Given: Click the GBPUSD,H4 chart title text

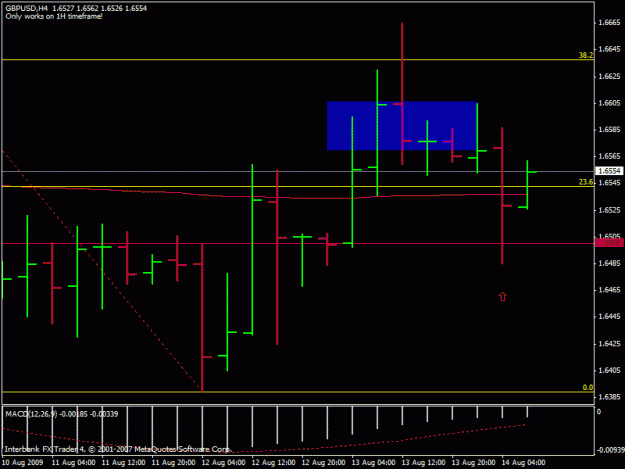Looking at the screenshot, I should 27,8.
